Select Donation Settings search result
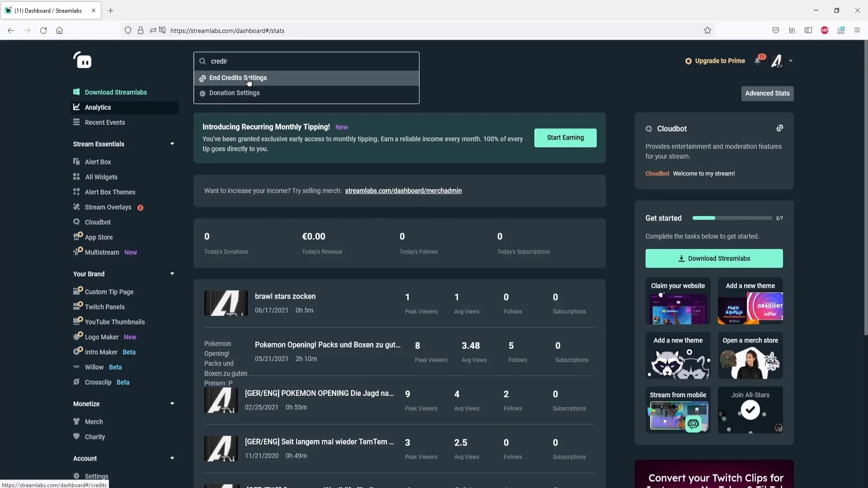Viewport: 868px width, 488px height. (x=307, y=93)
